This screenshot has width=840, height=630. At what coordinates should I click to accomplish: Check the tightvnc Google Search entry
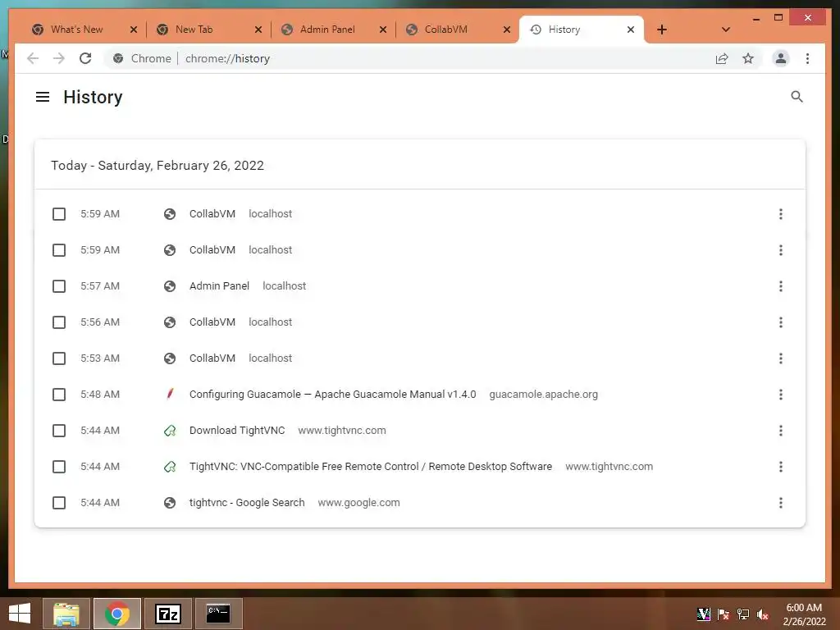59,503
